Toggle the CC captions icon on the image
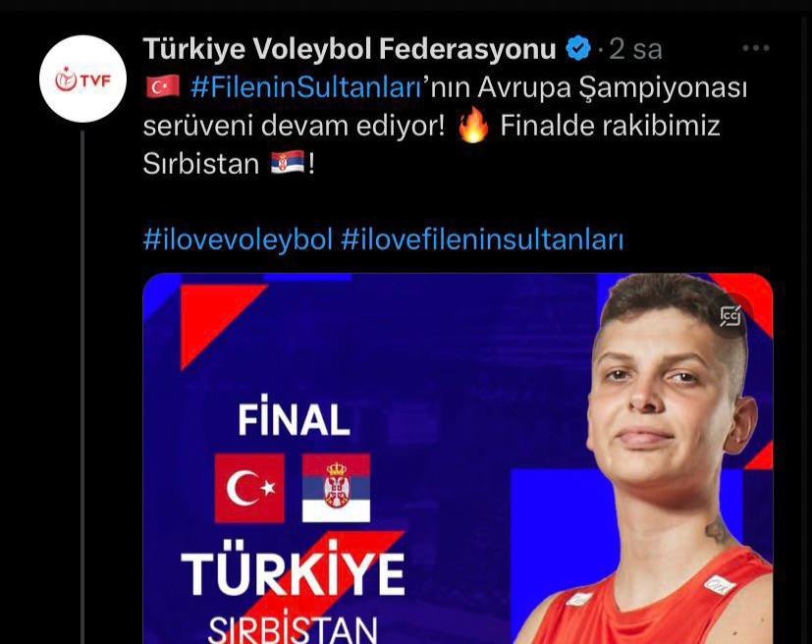This screenshot has width=812, height=644. [731, 316]
